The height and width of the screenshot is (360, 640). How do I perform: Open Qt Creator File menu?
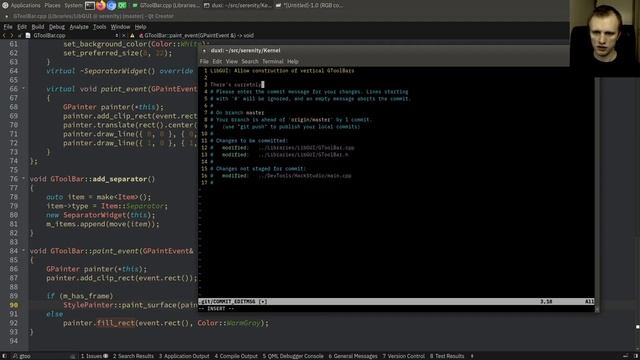click(x=8, y=27)
